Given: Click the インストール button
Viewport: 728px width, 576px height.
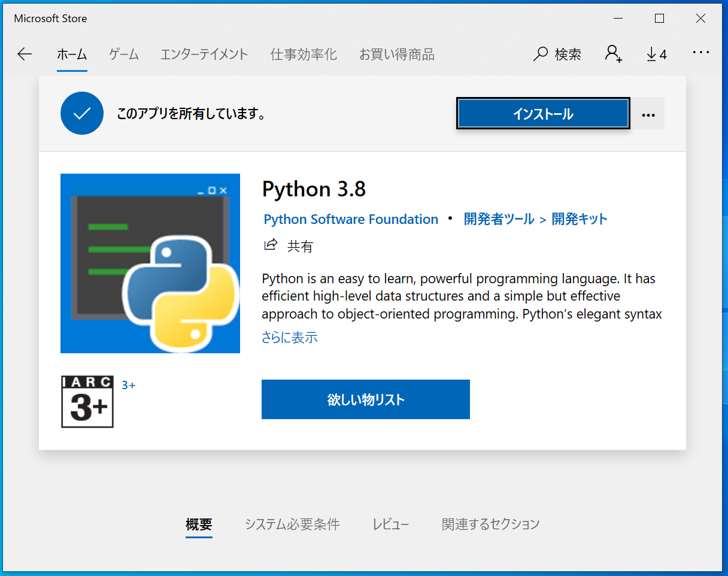Looking at the screenshot, I should click(x=543, y=113).
